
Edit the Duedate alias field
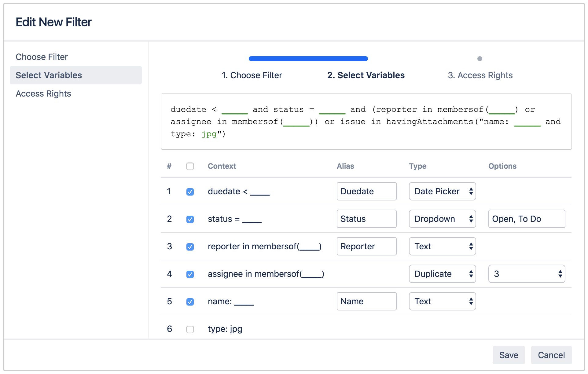(x=366, y=191)
